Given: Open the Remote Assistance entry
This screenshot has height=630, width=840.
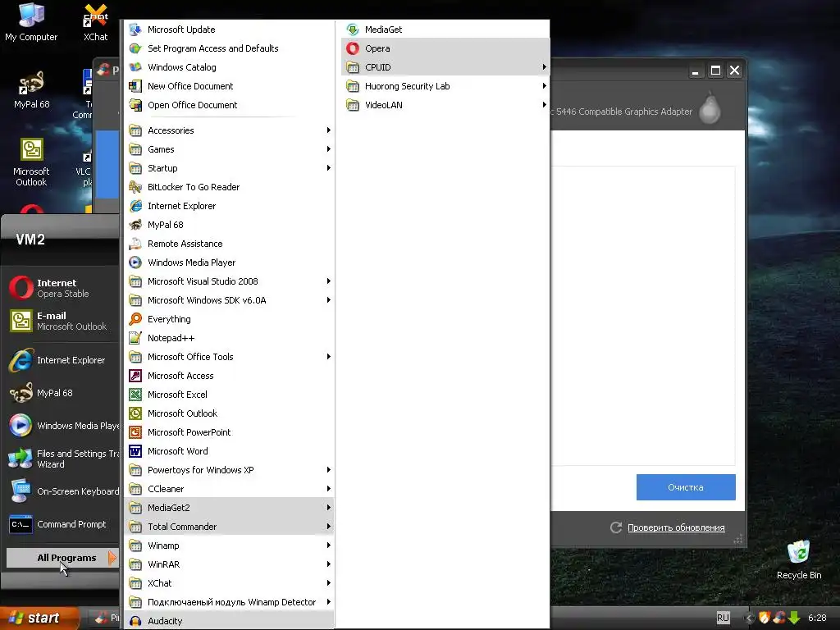Looking at the screenshot, I should click(230, 244).
